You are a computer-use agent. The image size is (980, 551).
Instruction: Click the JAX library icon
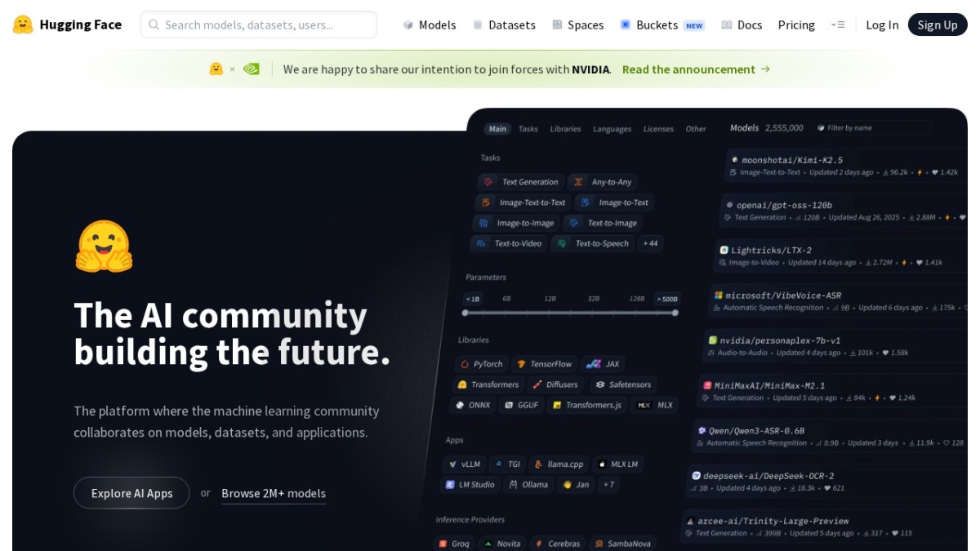pyautogui.click(x=593, y=364)
